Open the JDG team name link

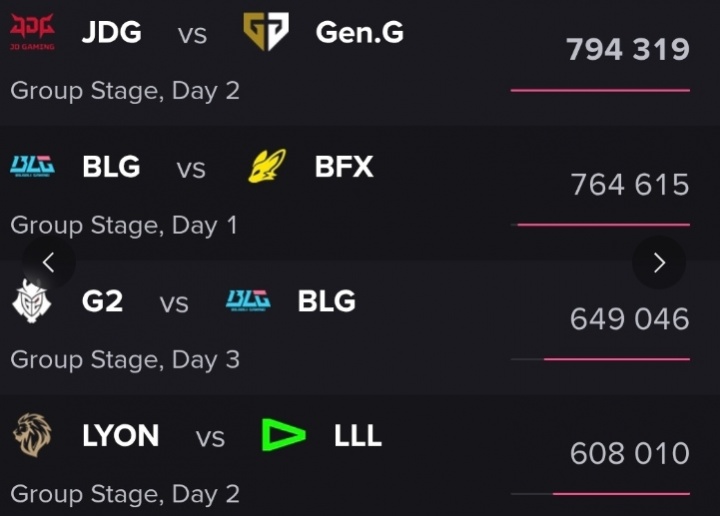pos(111,32)
